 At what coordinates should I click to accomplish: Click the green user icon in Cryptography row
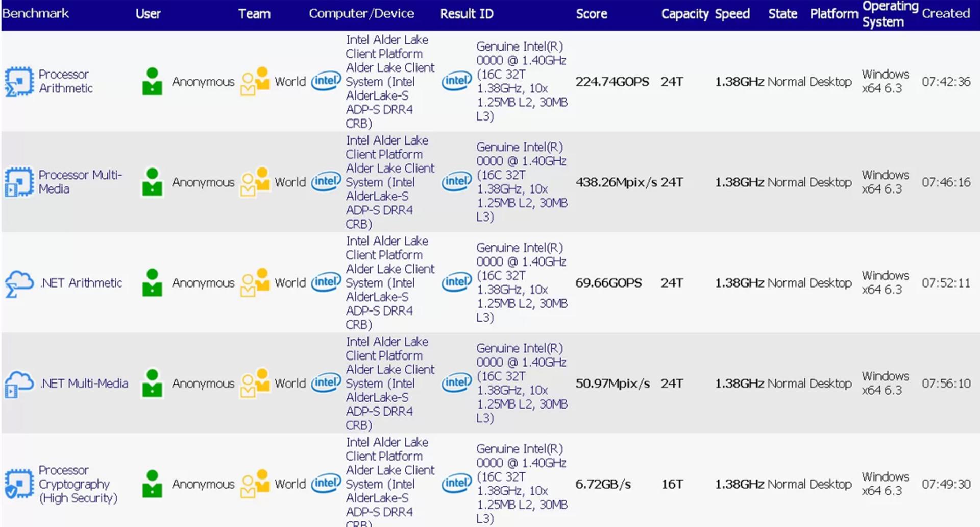(x=152, y=484)
